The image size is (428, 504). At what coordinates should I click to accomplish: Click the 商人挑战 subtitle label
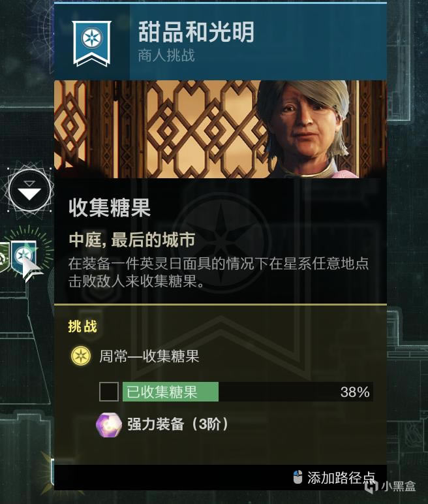click(x=166, y=55)
